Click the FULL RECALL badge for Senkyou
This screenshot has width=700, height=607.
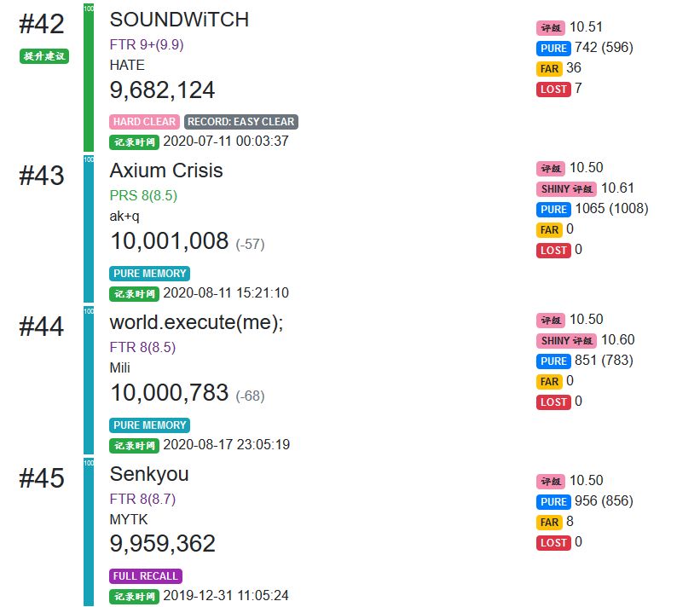click(x=146, y=576)
